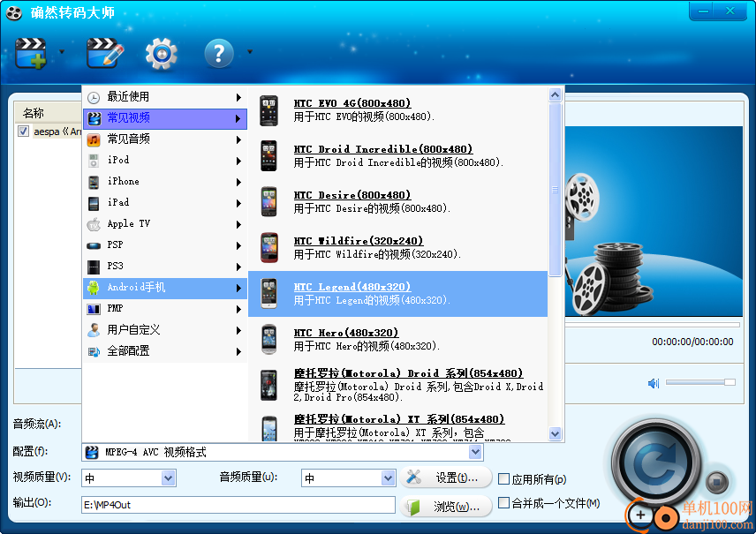Click the iPhone device icon in menu
This screenshot has height=534, width=756.
click(x=94, y=182)
